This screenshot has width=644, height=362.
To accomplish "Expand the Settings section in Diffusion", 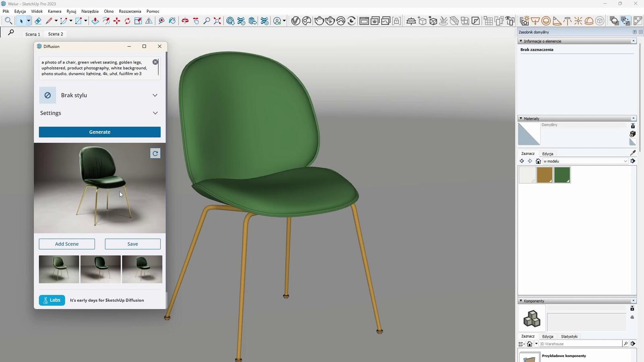I will point(155,113).
